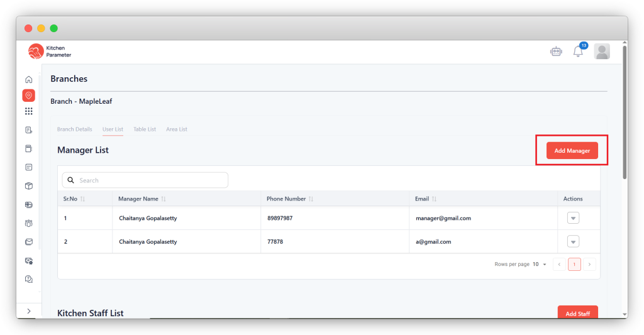
Task: Open the highlighted location pin sidebar icon
Action: pos(28,96)
